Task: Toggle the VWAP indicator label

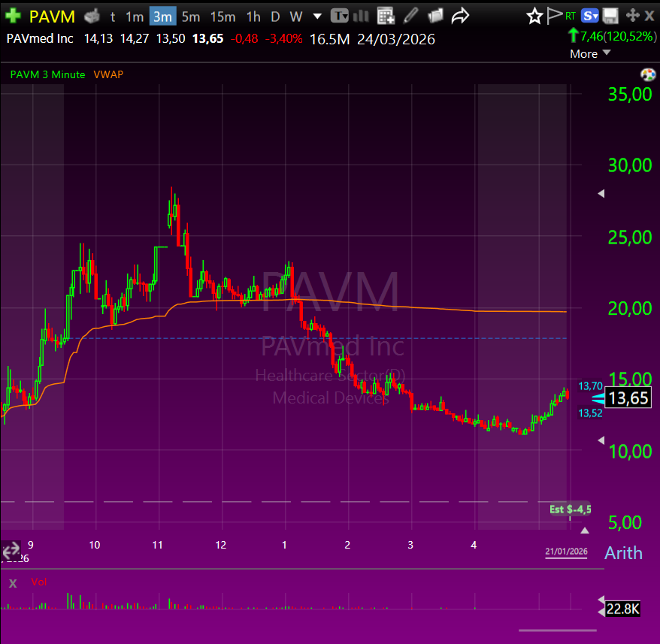Action: pos(107,74)
